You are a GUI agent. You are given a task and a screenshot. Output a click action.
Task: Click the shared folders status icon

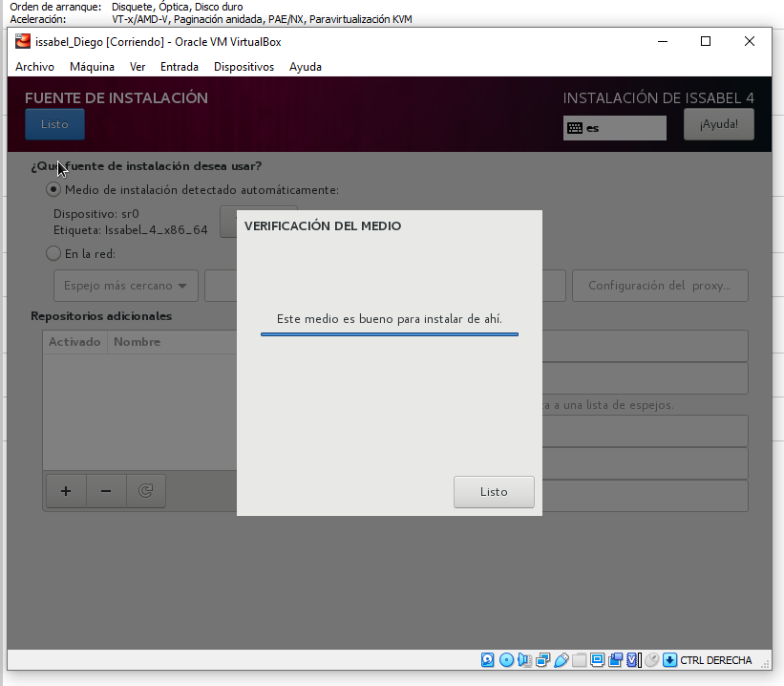pyautogui.click(x=579, y=660)
